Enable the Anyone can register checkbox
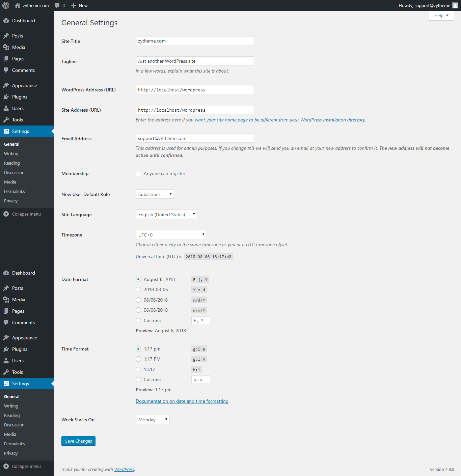This screenshot has width=461, height=476. pyautogui.click(x=138, y=173)
